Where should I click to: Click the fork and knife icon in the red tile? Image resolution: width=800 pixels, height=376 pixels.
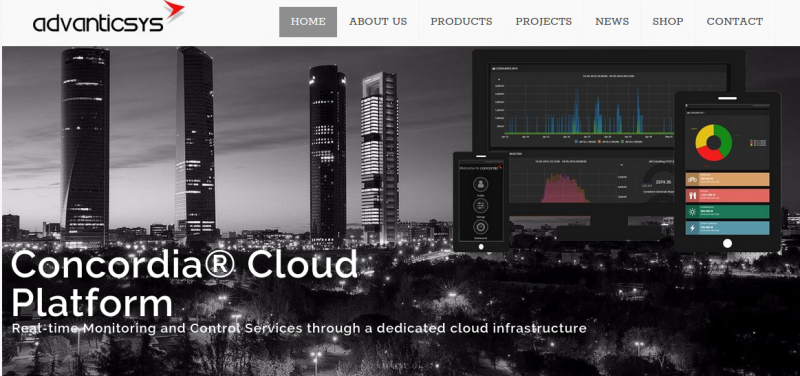click(692, 195)
